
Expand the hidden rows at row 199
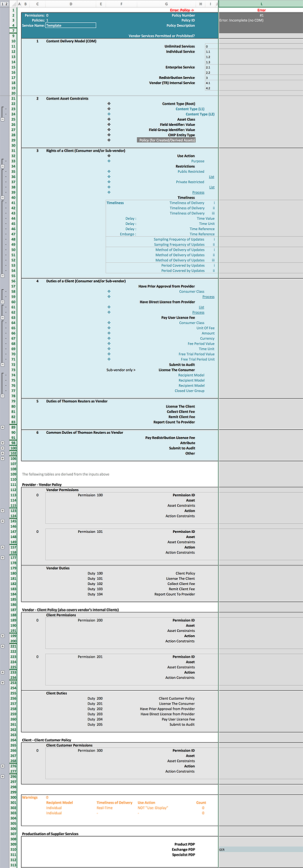click(3, 636)
